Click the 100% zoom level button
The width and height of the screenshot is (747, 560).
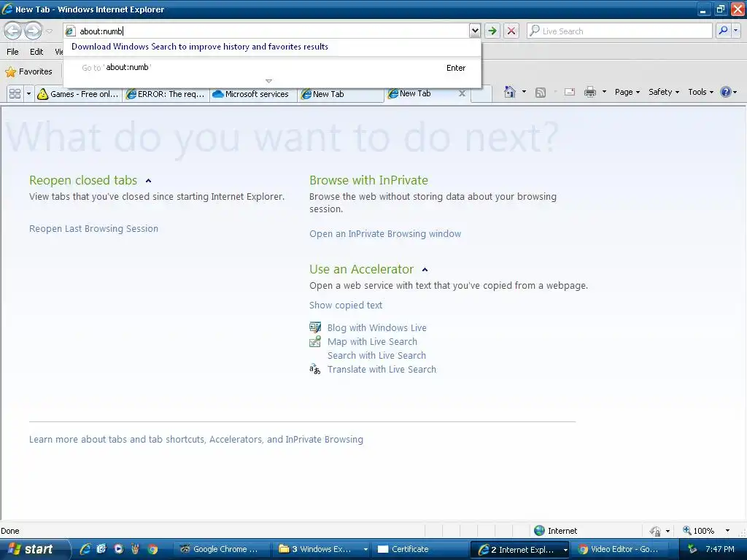click(698, 531)
